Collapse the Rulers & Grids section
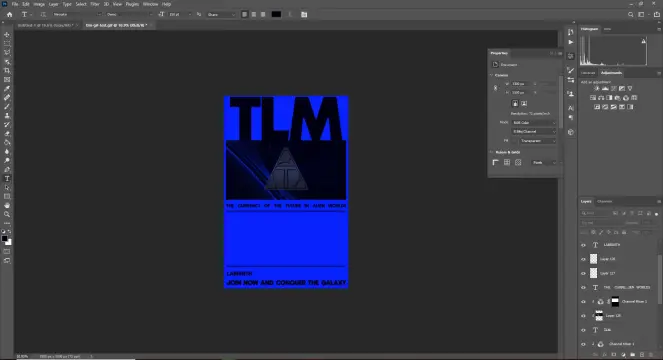 (x=491, y=152)
